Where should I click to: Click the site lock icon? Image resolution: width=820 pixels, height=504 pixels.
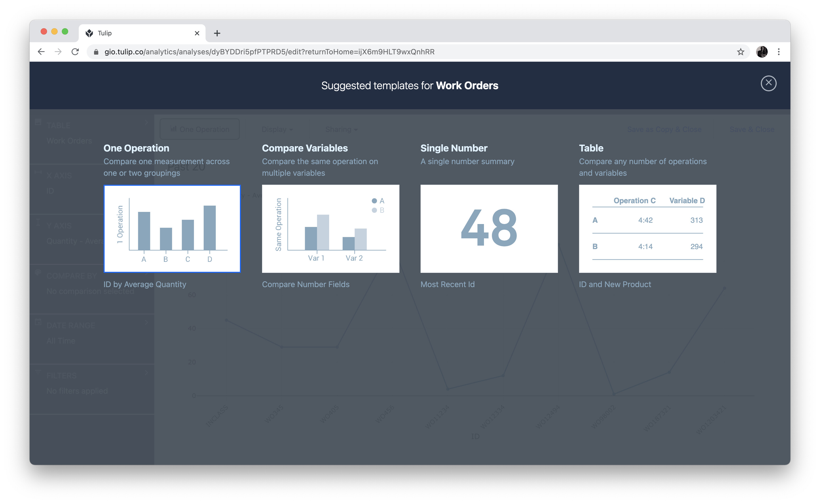[96, 52]
